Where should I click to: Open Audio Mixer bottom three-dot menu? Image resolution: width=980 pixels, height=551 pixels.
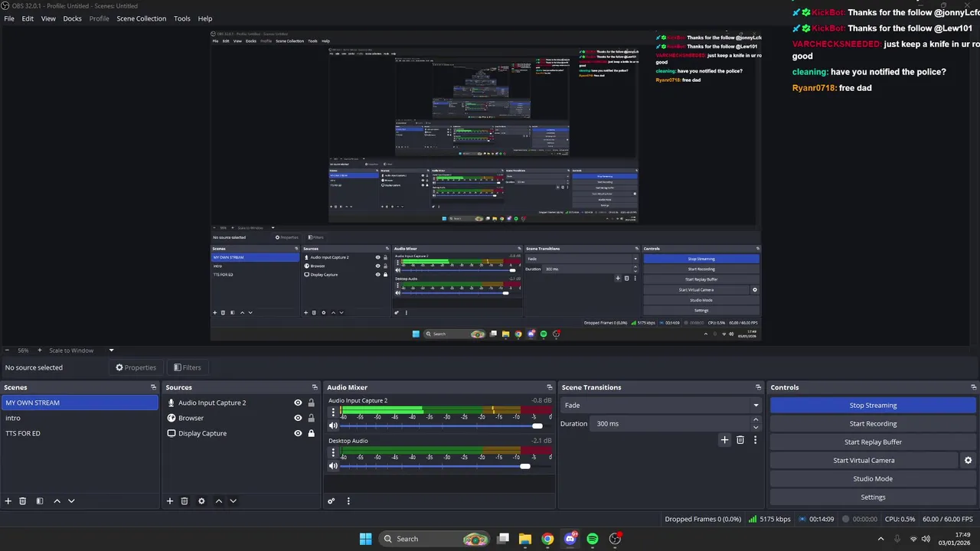(x=348, y=501)
